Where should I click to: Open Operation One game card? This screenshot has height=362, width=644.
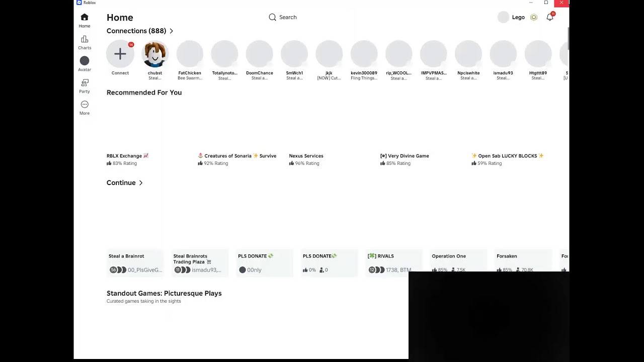click(458, 260)
